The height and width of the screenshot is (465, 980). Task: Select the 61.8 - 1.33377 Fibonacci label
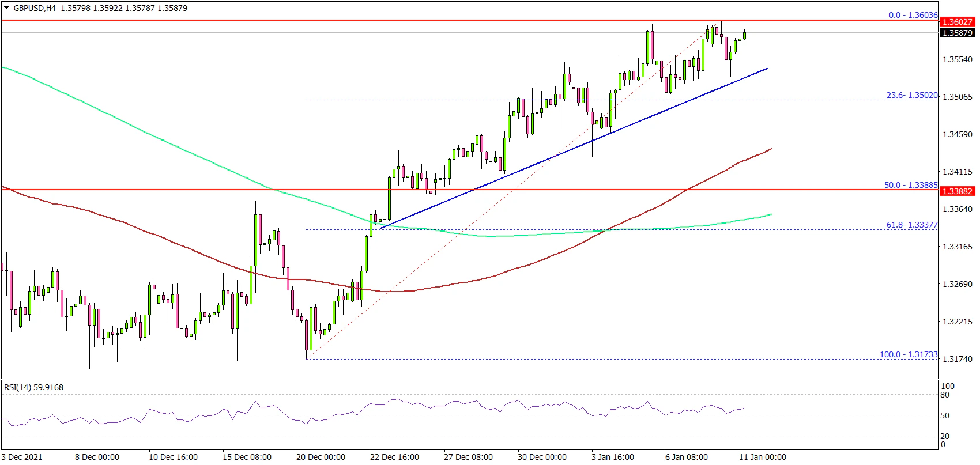pos(911,225)
